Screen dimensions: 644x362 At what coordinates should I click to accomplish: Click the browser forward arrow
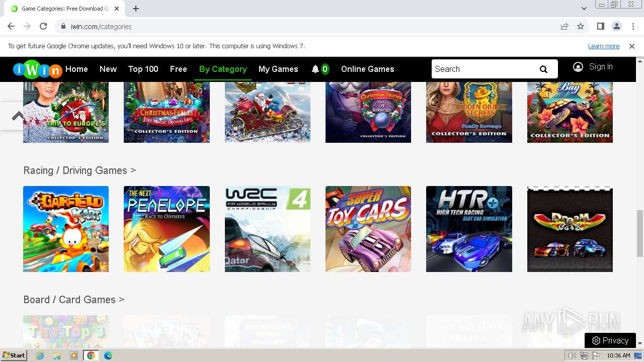(27, 27)
